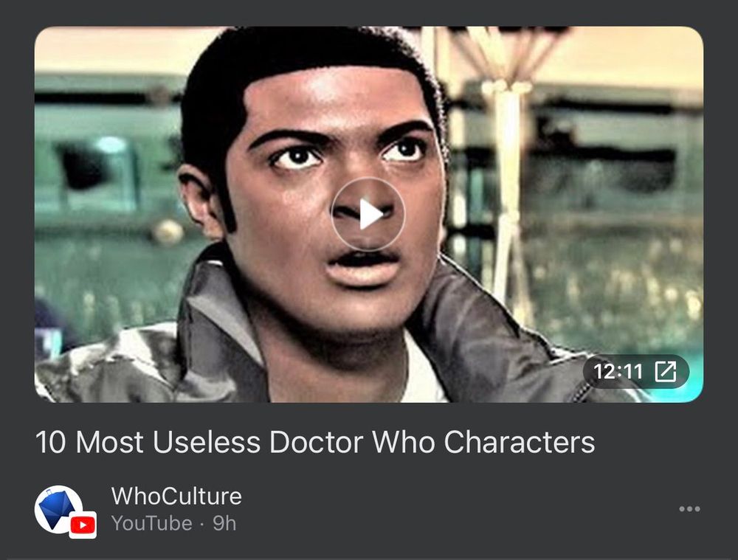Tap the word "Characters" in video title
Image resolution: width=738 pixels, height=560 pixels.
(519, 442)
